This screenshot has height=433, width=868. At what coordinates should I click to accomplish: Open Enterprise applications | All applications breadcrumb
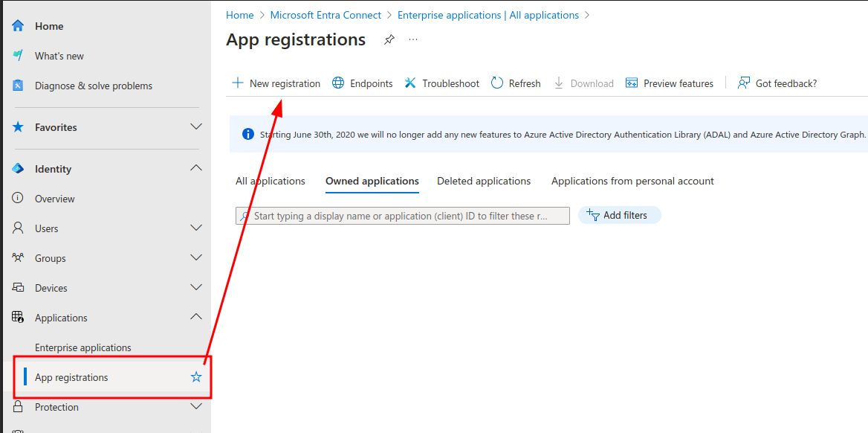pos(488,15)
